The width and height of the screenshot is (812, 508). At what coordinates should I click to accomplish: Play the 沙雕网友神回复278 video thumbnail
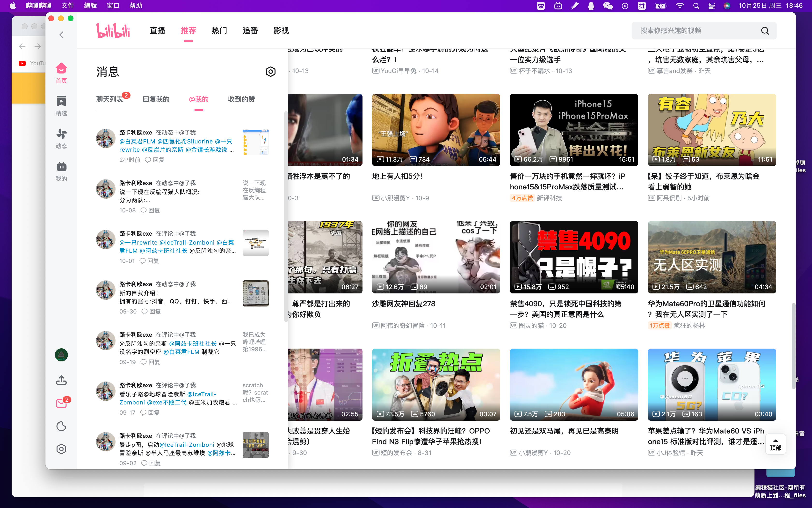[x=436, y=257]
